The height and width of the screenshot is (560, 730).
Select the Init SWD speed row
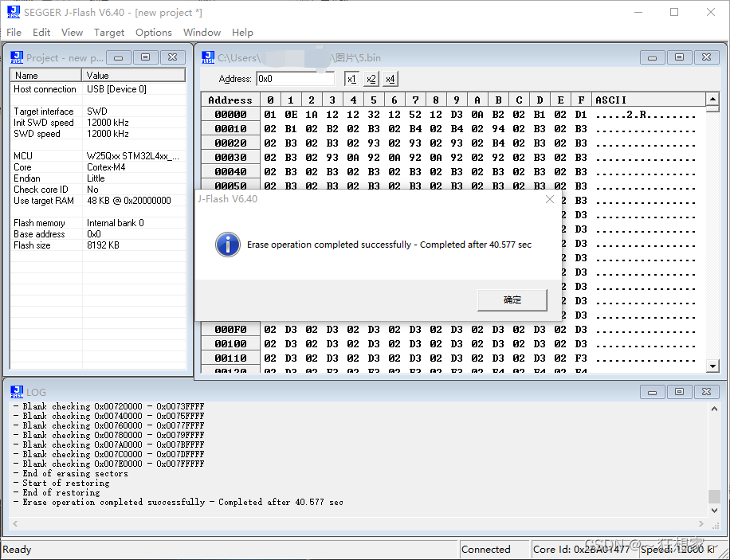98,123
